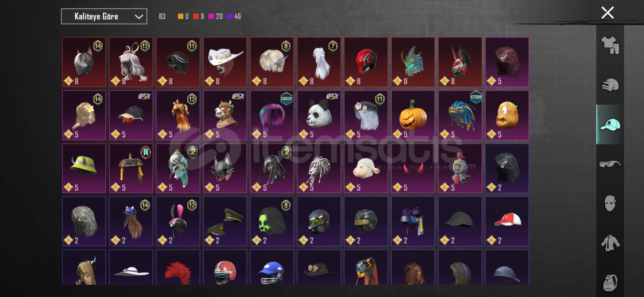Switch to the glasses category icon
Screen dimensions: 644x297
coord(610,164)
